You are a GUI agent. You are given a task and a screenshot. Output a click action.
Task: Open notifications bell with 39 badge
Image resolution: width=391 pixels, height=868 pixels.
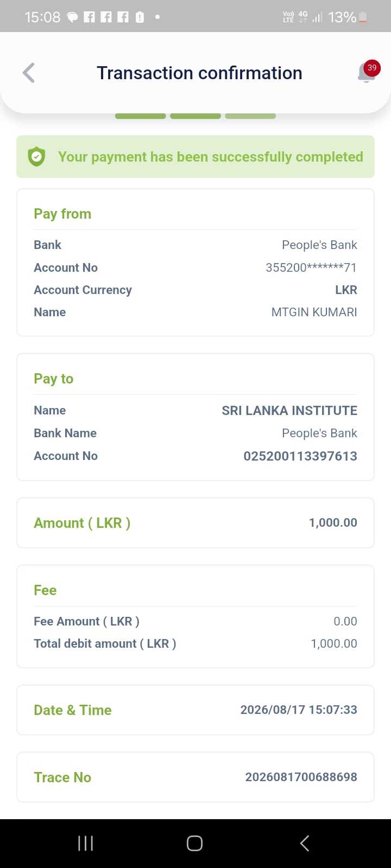click(x=368, y=72)
